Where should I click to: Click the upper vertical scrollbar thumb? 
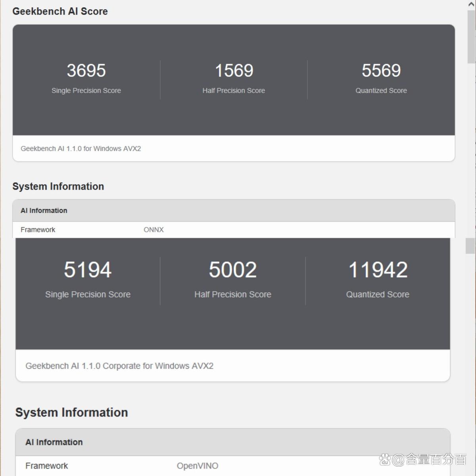point(471,36)
